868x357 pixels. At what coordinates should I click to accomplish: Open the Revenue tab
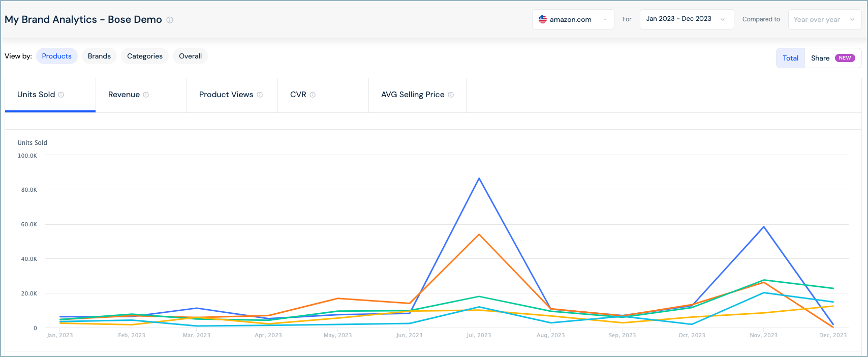tap(141, 95)
